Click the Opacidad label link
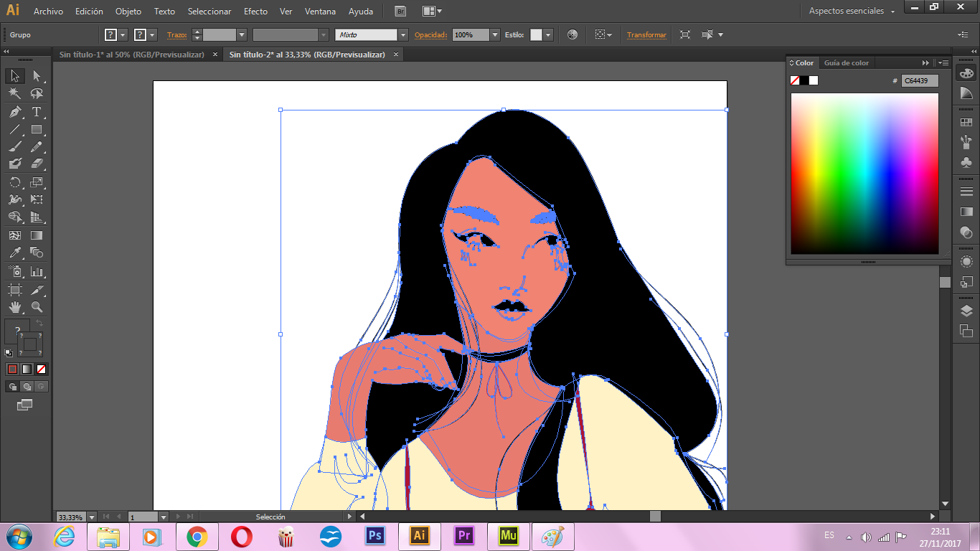Screen dimensions: 980x551 point(431,35)
